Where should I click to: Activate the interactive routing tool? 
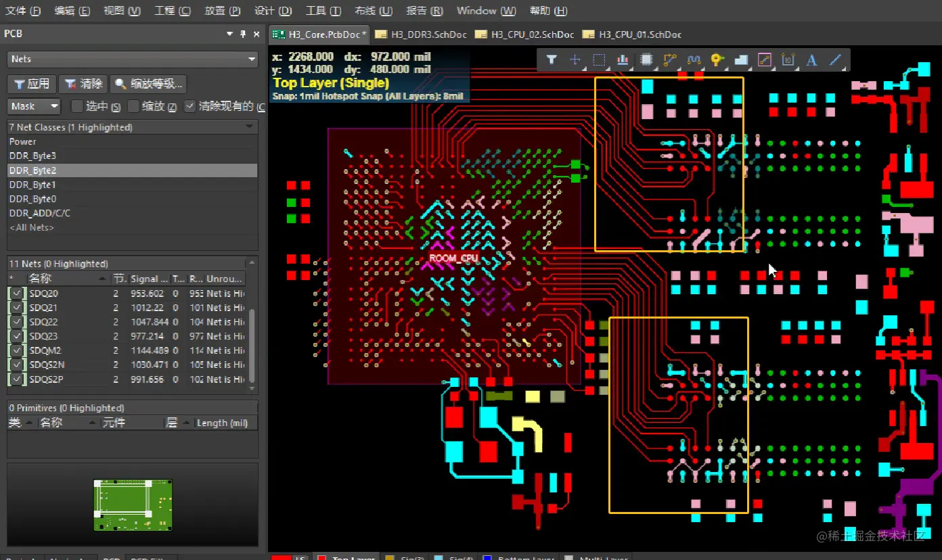tap(670, 60)
